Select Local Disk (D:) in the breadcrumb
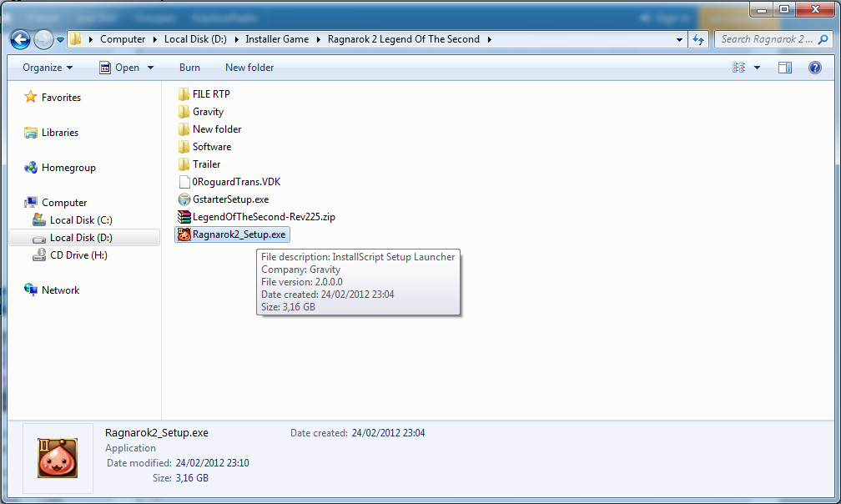The image size is (841, 504). 195,39
